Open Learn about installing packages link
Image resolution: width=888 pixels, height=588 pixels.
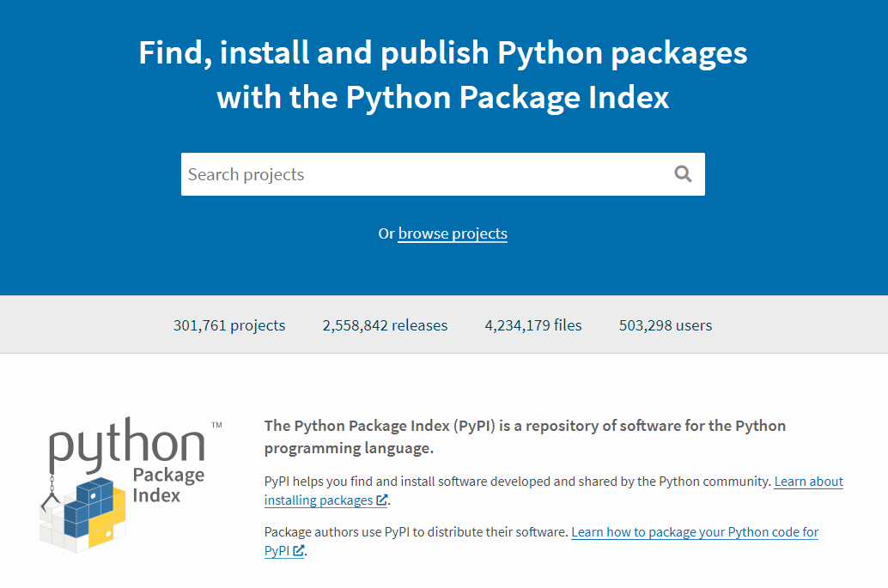553,491
